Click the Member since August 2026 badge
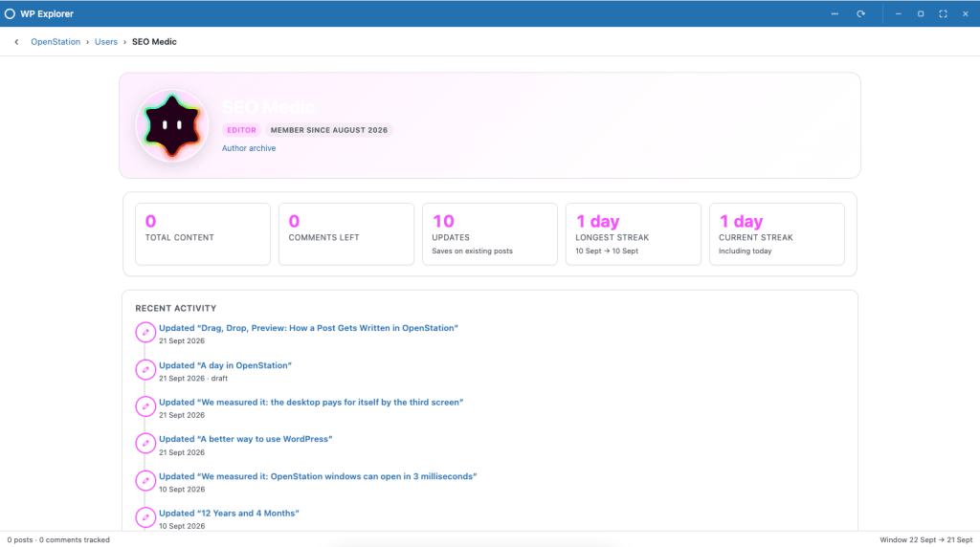 point(329,130)
